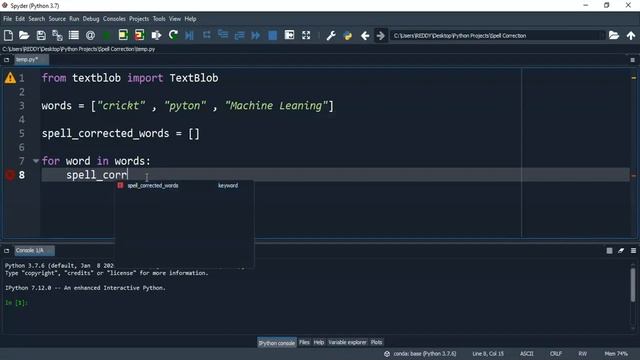Screen dimensions: 640x360
Task: Open the Tools menu
Action: coord(159,19)
